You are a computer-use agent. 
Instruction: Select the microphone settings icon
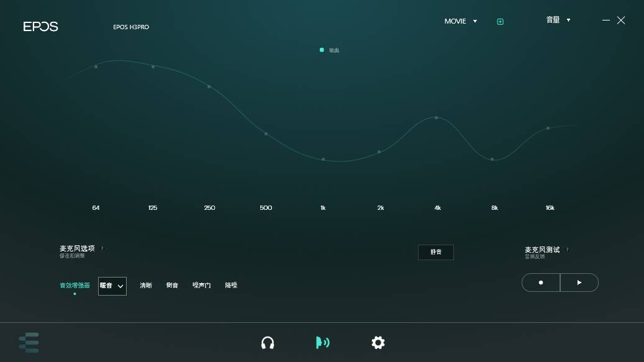coord(322,343)
